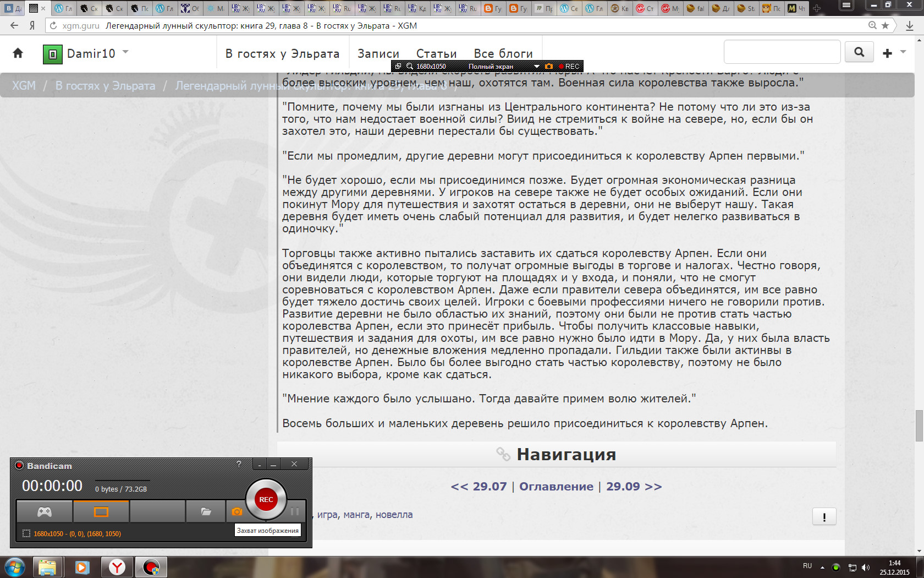Go back using the browser back arrow
Viewport: 924px width, 578px height.
(x=14, y=25)
